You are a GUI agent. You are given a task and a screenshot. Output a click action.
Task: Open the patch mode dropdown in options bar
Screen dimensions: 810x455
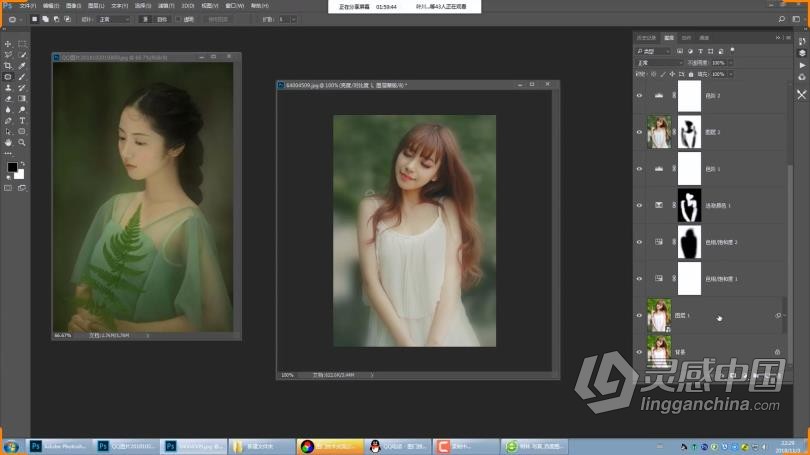tap(114, 19)
